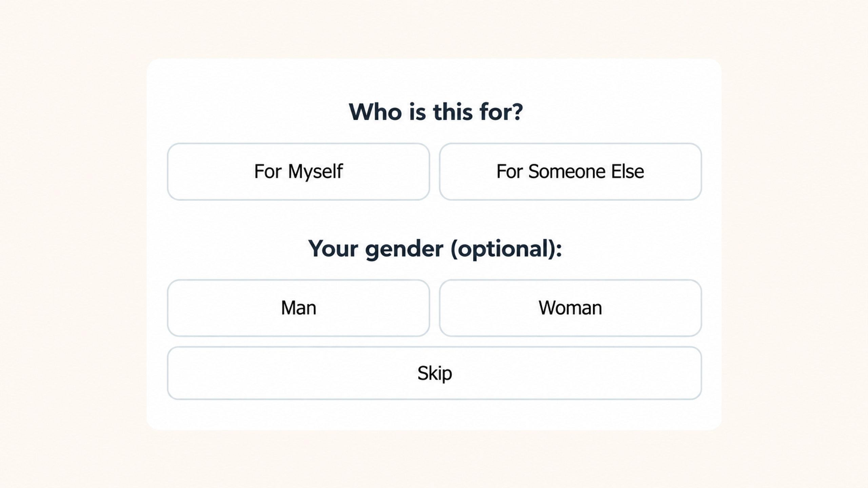
Task: Click the 'Who is this for?' heading
Action: 436,112
